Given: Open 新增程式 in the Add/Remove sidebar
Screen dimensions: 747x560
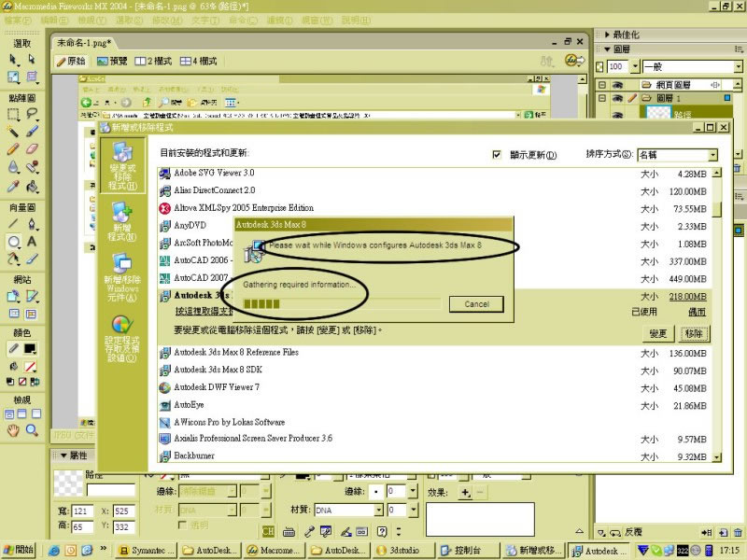Looking at the screenshot, I should tap(122, 221).
